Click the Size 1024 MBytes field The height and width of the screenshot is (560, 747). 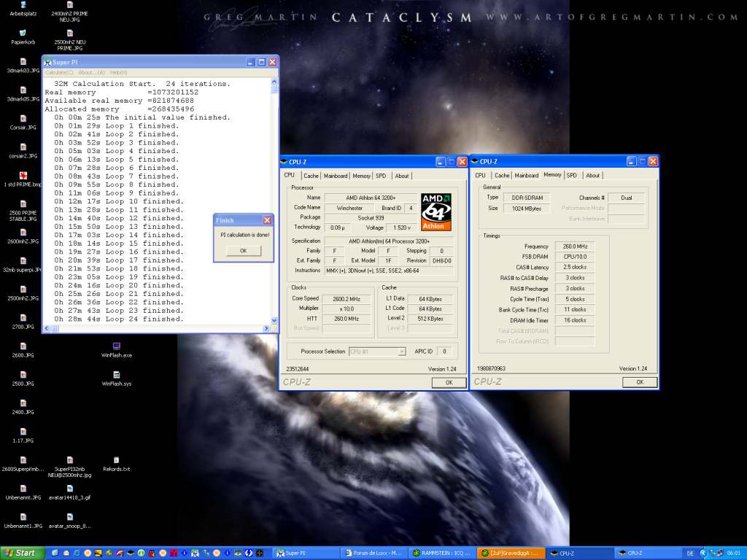click(x=527, y=209)
